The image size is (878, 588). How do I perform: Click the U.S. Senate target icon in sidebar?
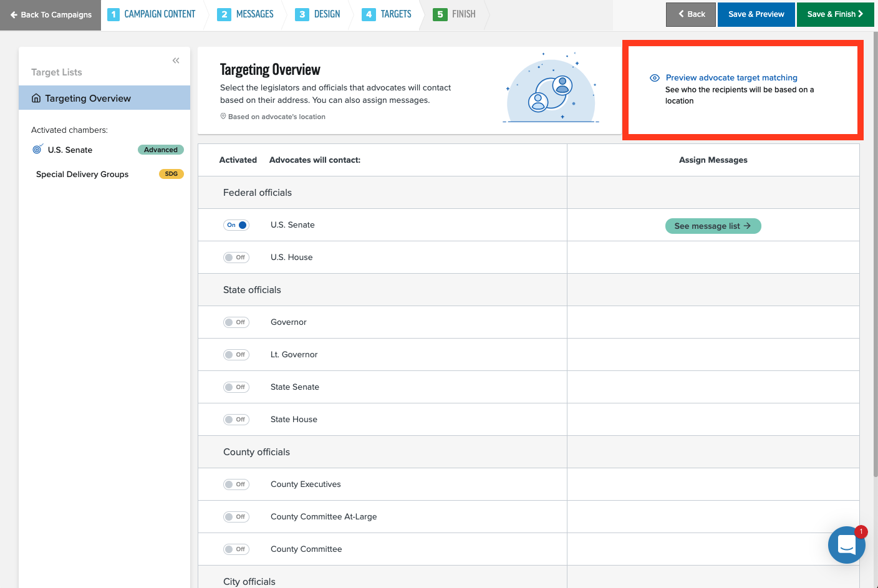click(x=37, y=150)
